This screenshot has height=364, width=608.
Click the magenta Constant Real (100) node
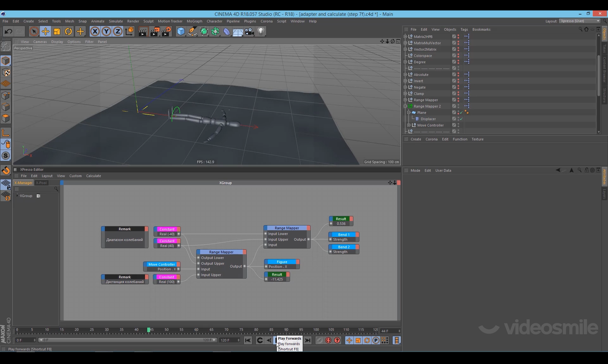click(x=167, y=277)
